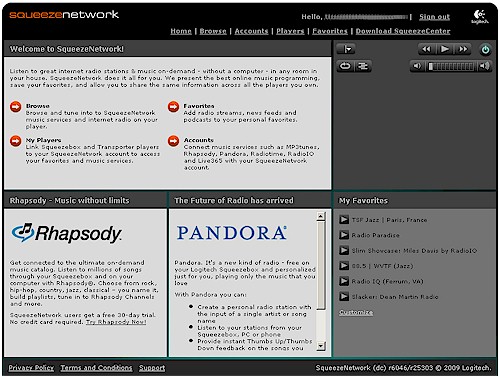500x377 pixels.
Task: Click the red arrow icon beside Accounts
Action: point(173,141)
